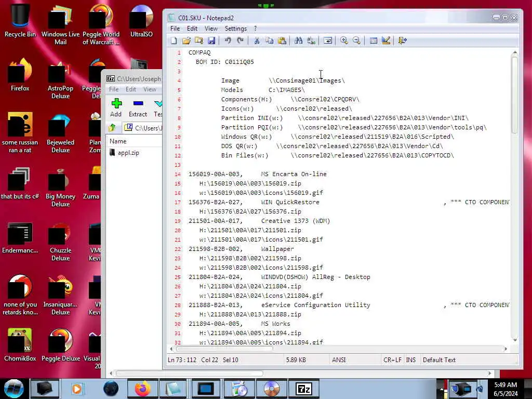Click the Undo arrow in Notepad2 toolbar
The height and width of the screenshot is (399, 532).
point(228,41)
